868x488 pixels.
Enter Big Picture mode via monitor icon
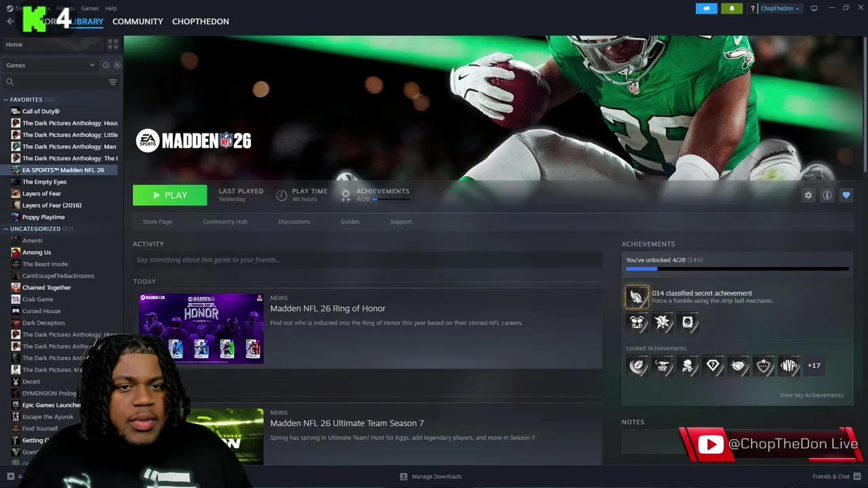[x=814, y=8]
